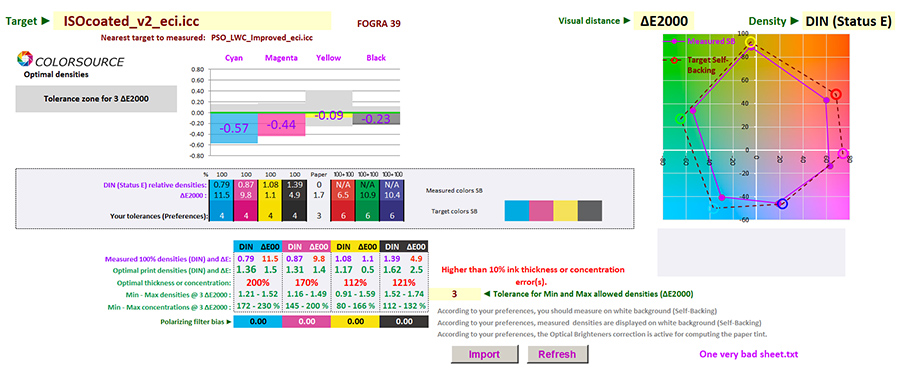Select the Paper tolerance preference value 3

coord(318,216)
